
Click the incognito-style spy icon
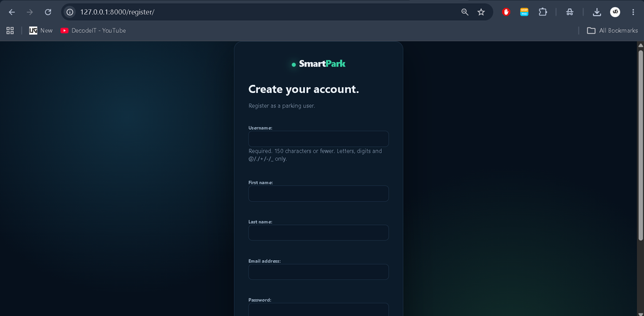coord(569,13)
